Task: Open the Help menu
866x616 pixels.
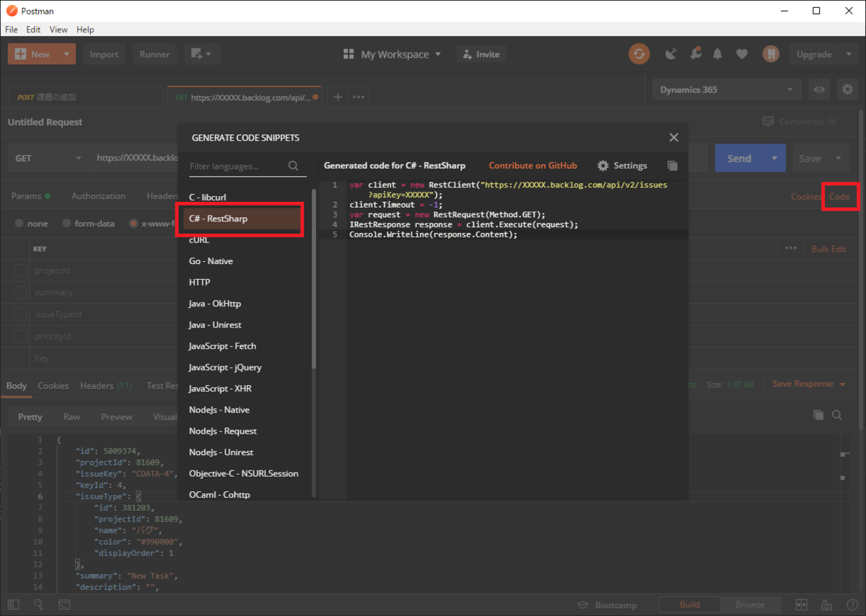Action: 85,30
